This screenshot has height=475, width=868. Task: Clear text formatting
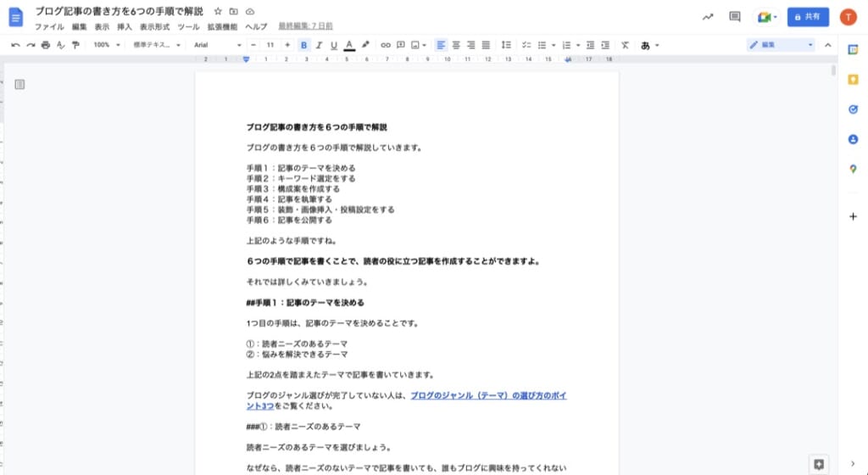[625, 45]
